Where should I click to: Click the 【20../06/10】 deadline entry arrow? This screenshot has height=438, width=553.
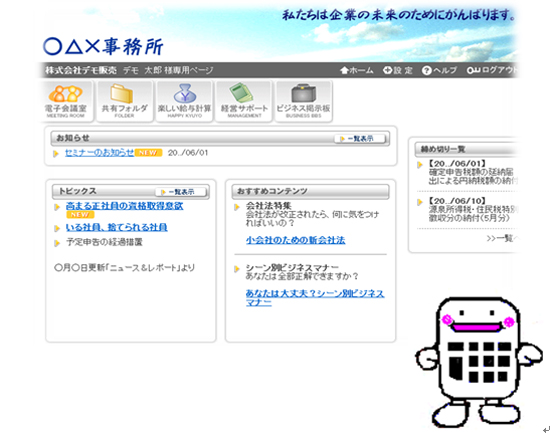click(x=420, y=202)
